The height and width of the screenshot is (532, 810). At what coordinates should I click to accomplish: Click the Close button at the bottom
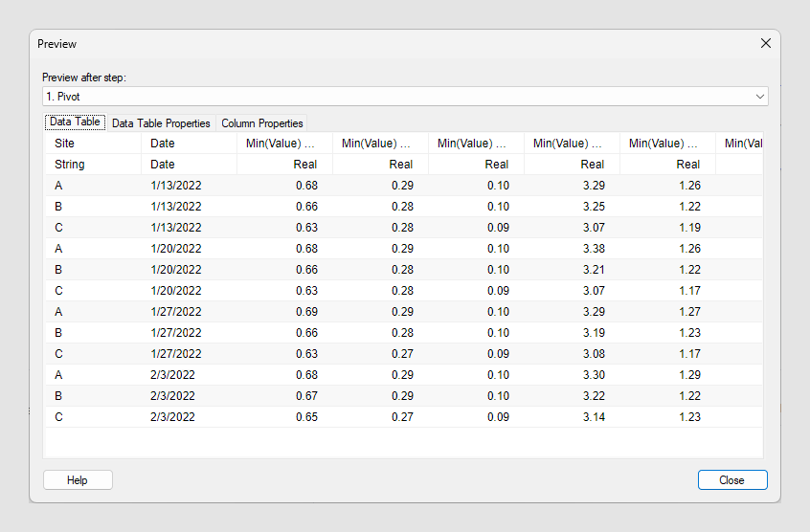tap(731, 480)
